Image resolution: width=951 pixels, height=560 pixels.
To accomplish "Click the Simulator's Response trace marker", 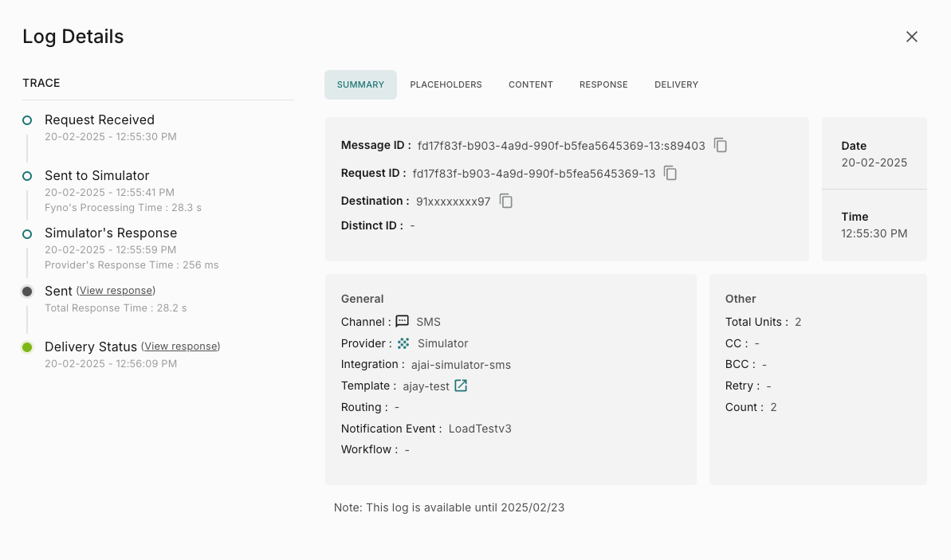I will (27, 233).
